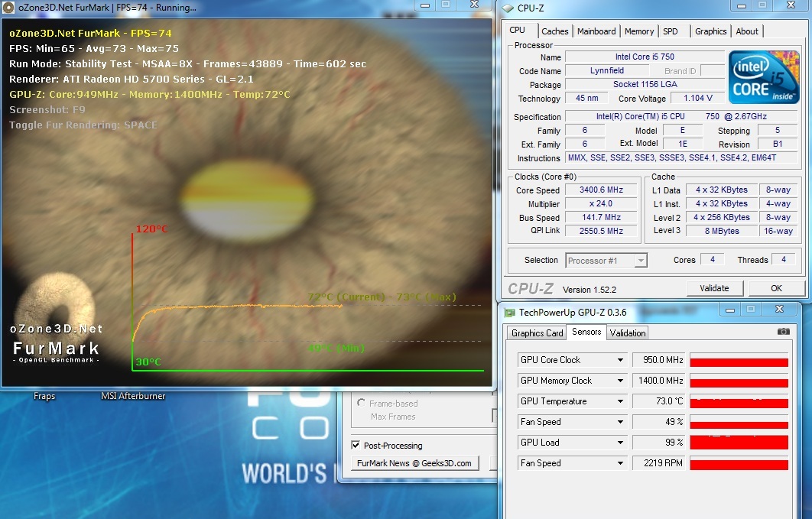
Task: Click the 1400.0 MHz memory clock value
Action: pos(659,381)
